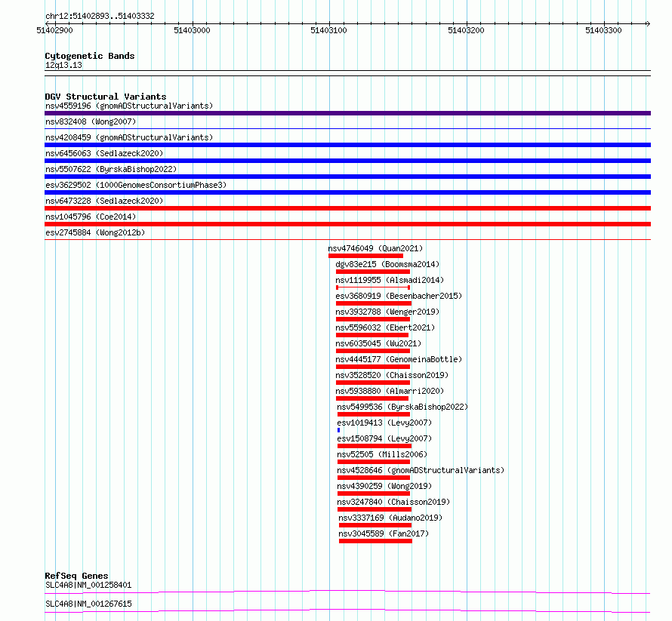
Task: Open the esv3680919 (Besenbacher2015) label
Action: click(399, 296)
